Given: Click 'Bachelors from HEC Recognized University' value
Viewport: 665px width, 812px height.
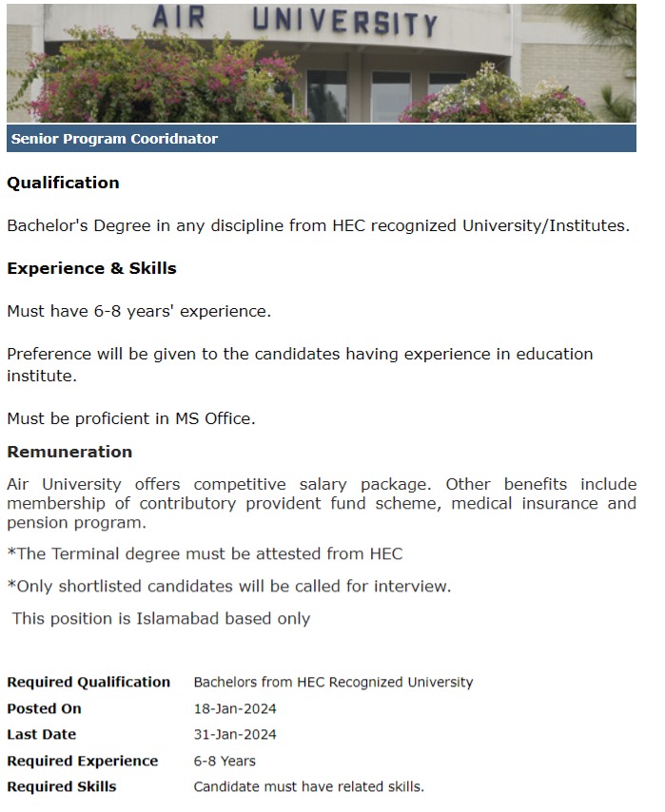Looking at the screenshot, I should [x=333, y=682].
